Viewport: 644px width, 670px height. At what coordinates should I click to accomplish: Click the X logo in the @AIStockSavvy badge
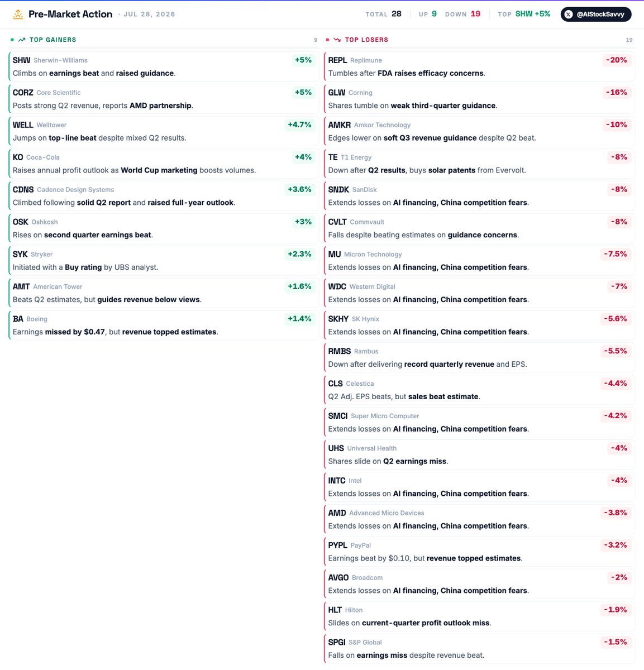(x=569, y=15)
